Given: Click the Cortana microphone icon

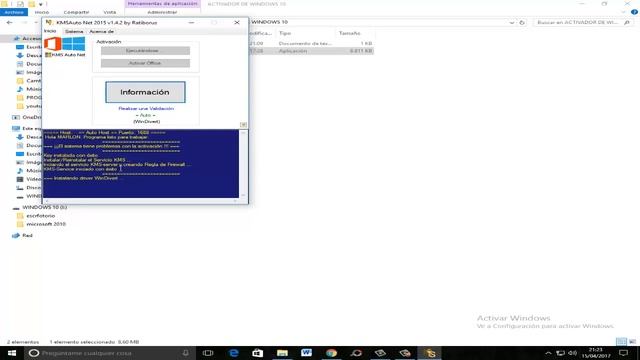Looking at the screenshot, I should pos(186,353).
